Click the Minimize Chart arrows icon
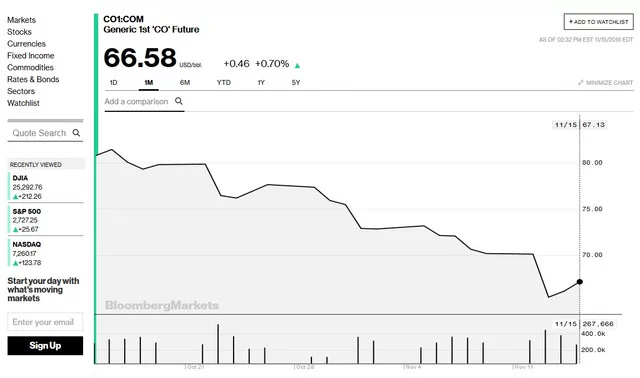The width and height of the screenshot is (640, 378). tap(580, 82)
